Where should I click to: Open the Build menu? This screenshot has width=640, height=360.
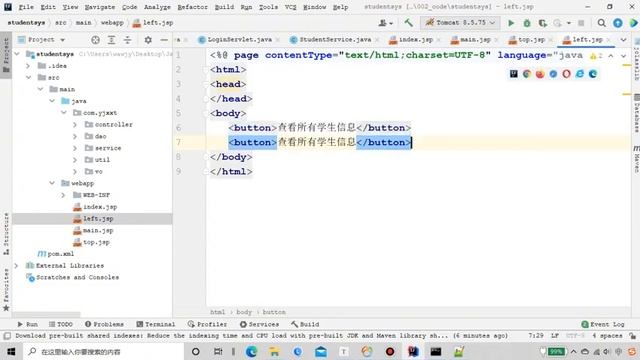[224, 7]
